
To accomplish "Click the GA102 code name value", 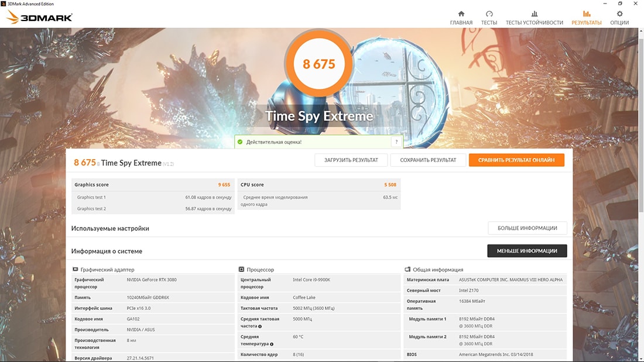I will (x=133, y=319).
